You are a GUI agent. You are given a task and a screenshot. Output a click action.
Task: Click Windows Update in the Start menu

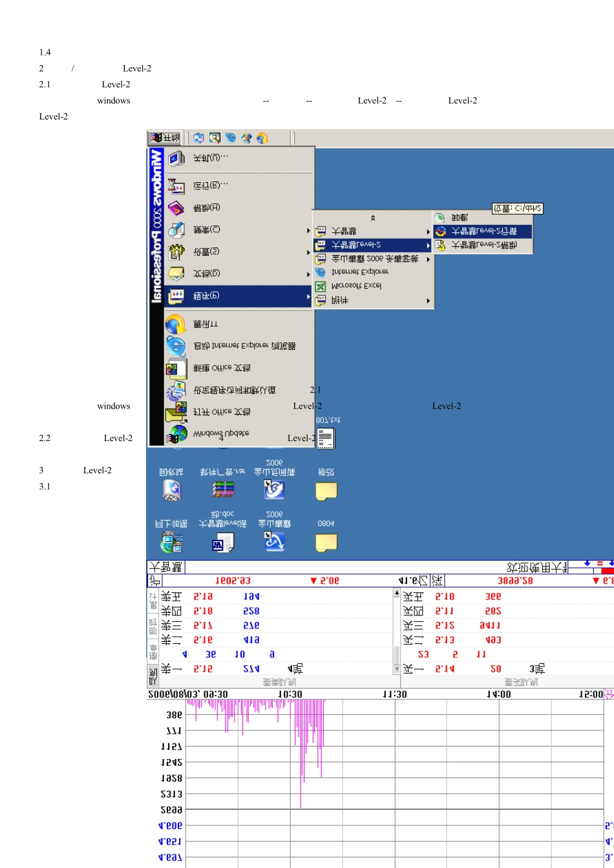click(220, 433)
